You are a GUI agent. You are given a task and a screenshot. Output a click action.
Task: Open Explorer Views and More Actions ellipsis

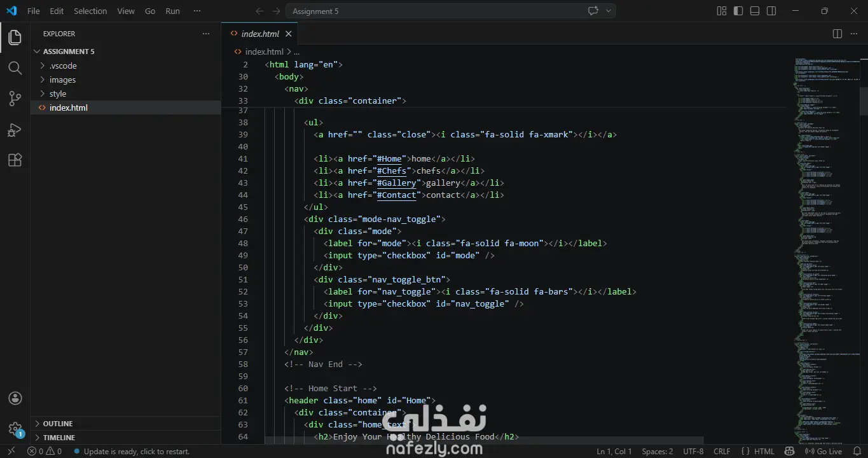point(205,34)
